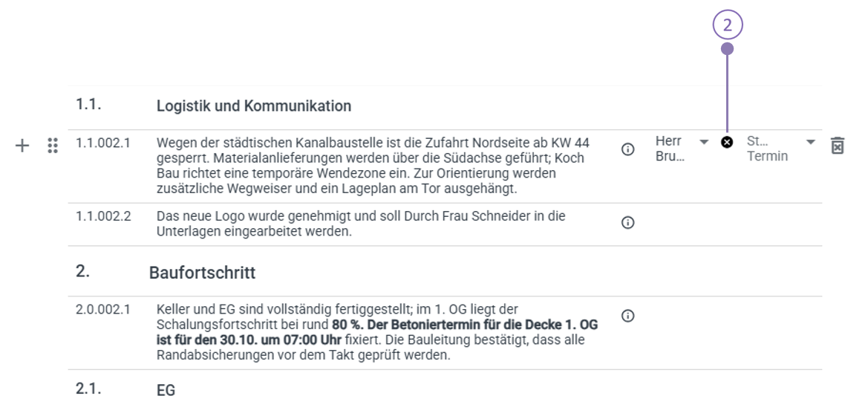868x419 pixels.
Task: Select the Baufortschritt section heading
Action: coord(202,273)
